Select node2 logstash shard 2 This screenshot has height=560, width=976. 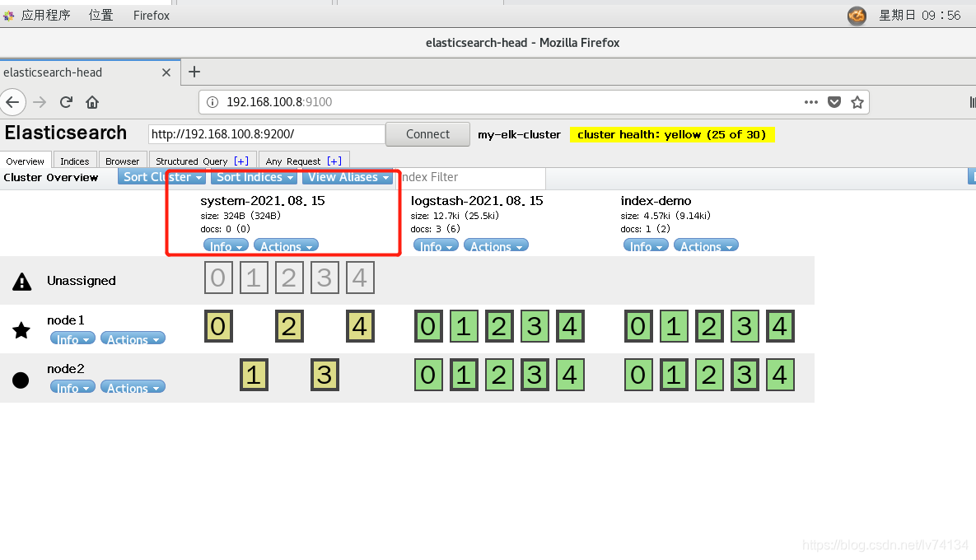(x=499, y=375)
